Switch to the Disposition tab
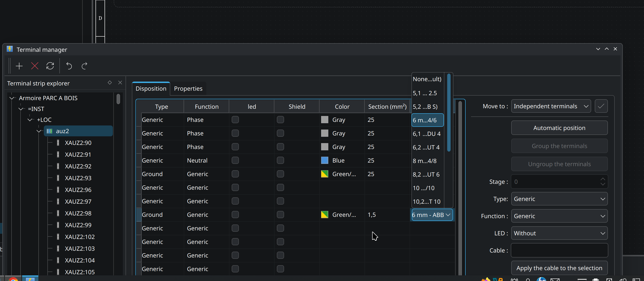 coord(151,89)
